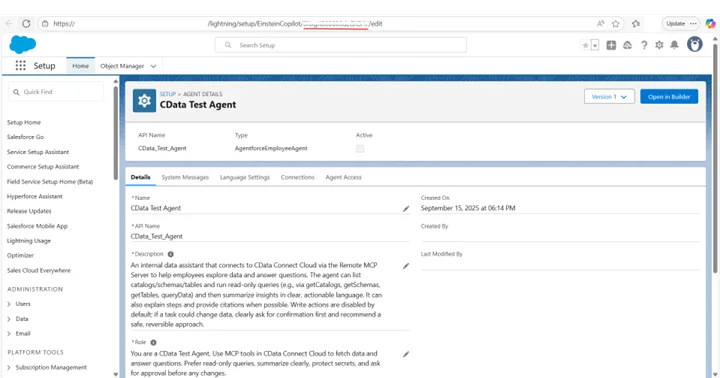
Task: Click the sidebar scrollbar
Action: [116, 133]
